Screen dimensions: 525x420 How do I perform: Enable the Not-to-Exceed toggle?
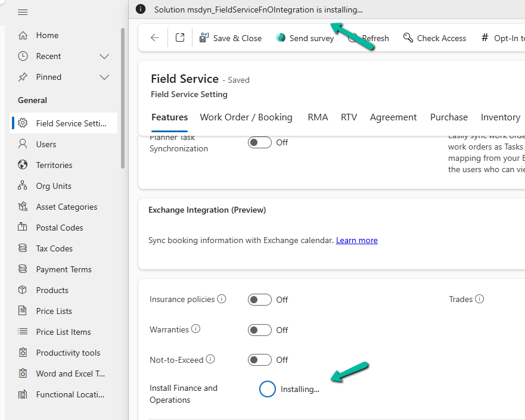point(260,360)
